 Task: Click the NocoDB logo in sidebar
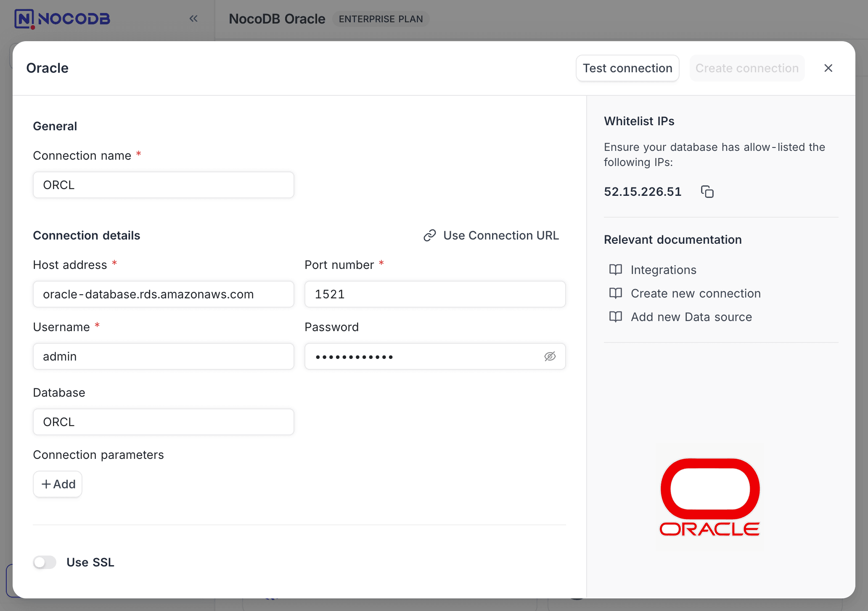[x=62, y=19]
